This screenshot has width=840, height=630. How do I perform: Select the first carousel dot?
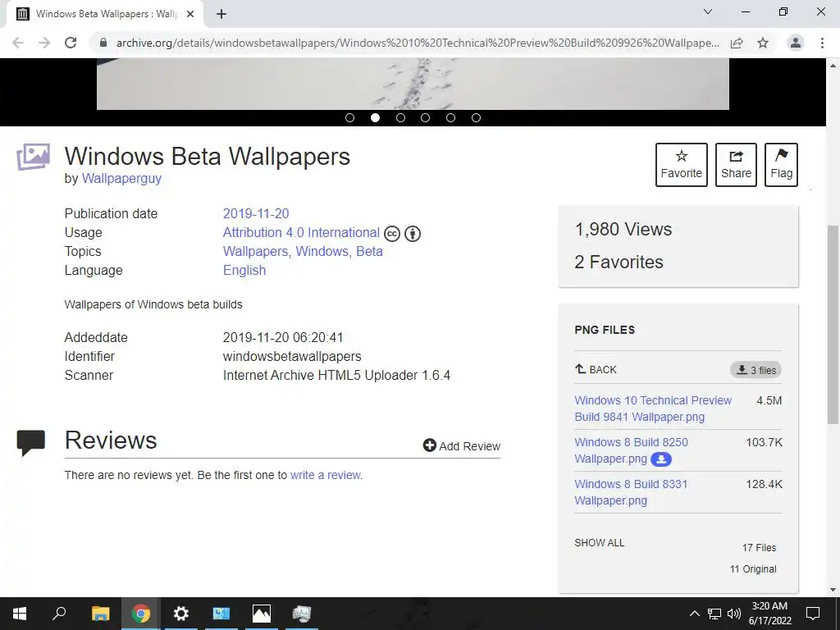(349, 118)
